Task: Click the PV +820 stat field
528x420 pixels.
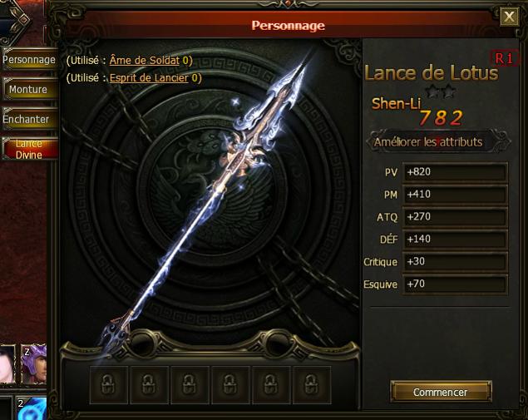Action: pos(455,172)
